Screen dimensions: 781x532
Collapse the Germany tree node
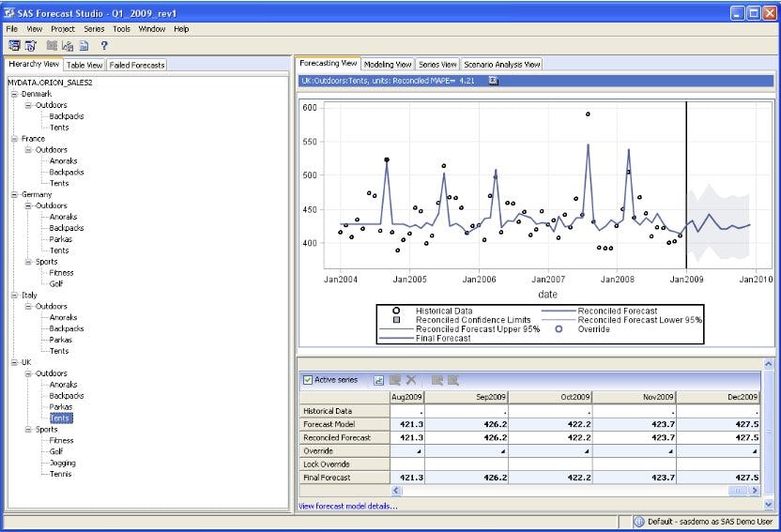pos(15,194)
